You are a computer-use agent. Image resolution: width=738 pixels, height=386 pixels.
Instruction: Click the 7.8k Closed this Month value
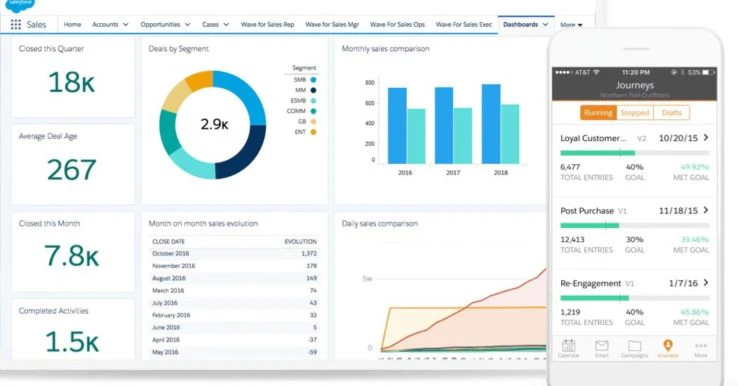(x=72, y=256)
